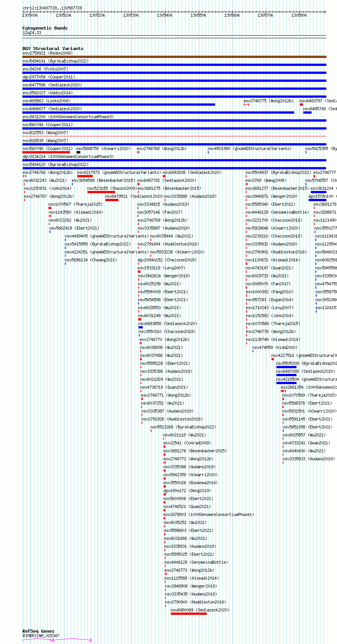Open variant nsv560746 (Cooper2011) label

48,148
